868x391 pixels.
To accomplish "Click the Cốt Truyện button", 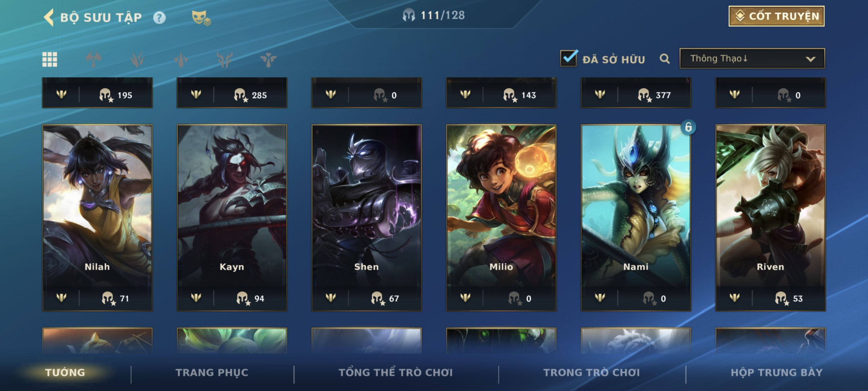I will (776, 16).
